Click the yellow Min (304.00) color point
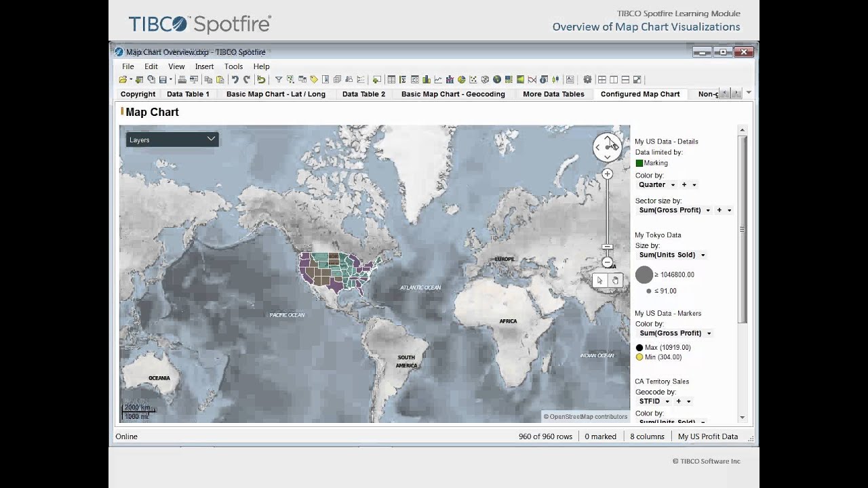The width and height of the screenshot is (868, 488). pos(639,357)
